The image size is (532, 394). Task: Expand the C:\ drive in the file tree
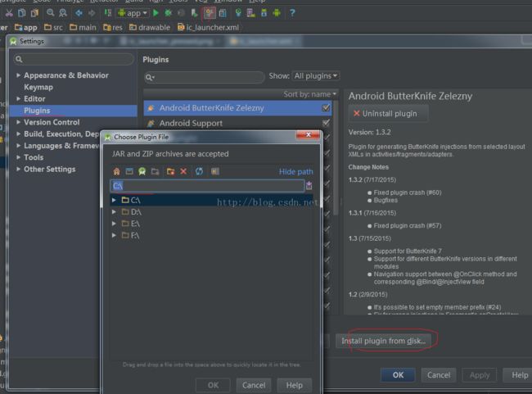[x=114, y=200]
